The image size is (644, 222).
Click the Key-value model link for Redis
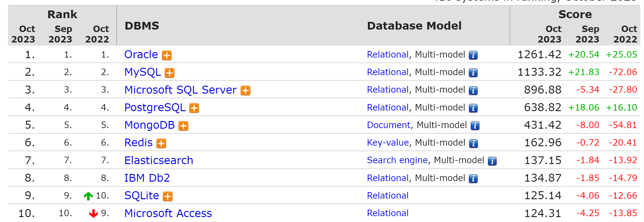[388, 143]
